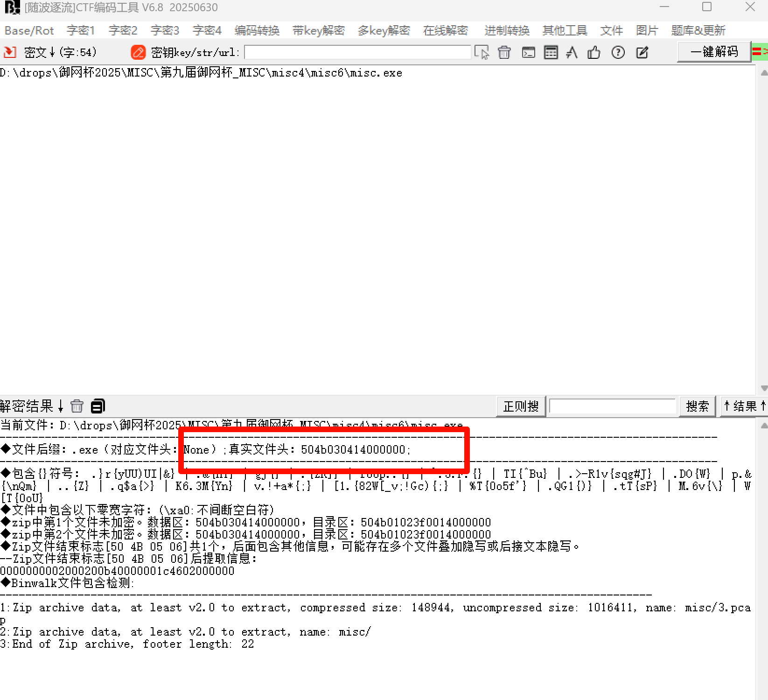Open the 题库&更新 menu
Viewport: 768px width, 700px height.
(698, 31)
